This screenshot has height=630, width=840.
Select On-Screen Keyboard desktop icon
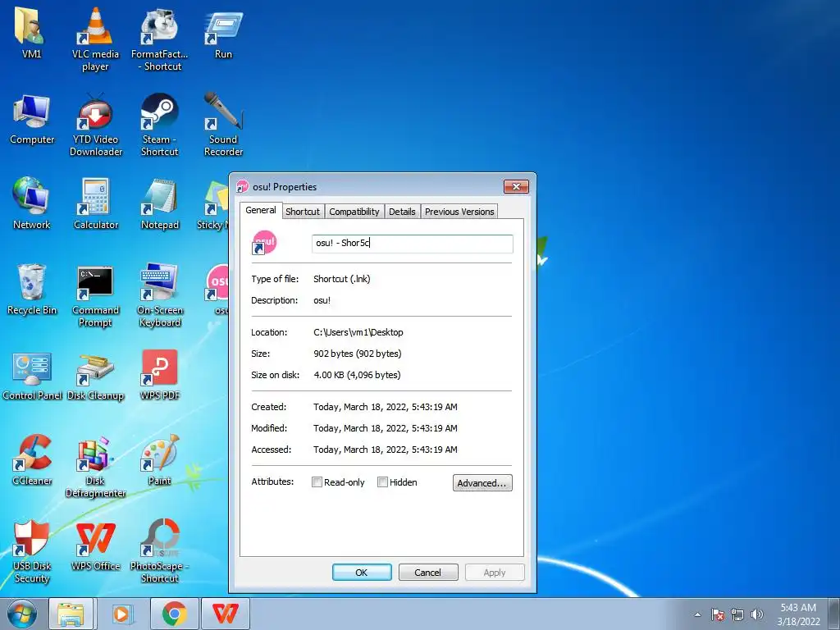click(160, 295)
